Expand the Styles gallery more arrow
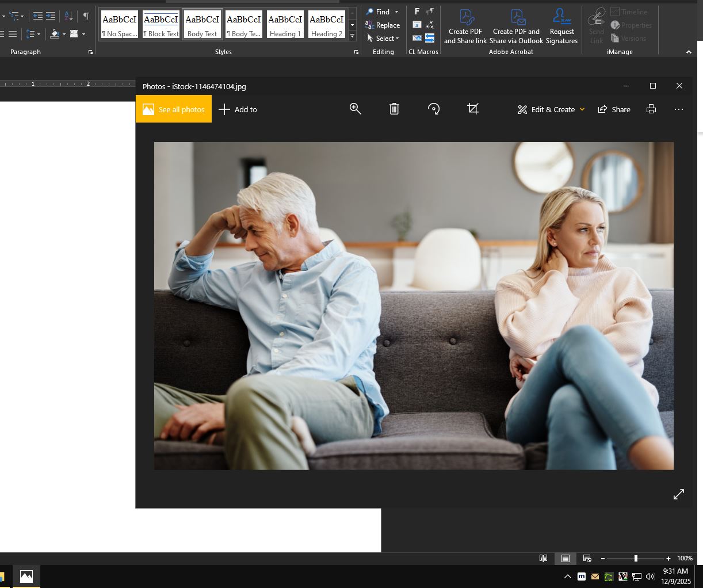The width and height of the screenshot is (703, 588). [352, 36]
